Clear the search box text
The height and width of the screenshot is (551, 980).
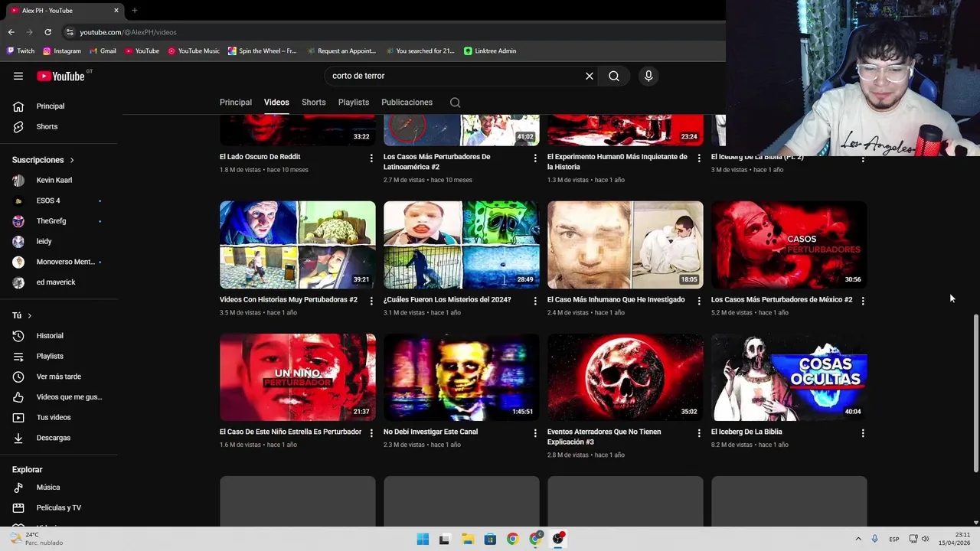coord(590,76)
